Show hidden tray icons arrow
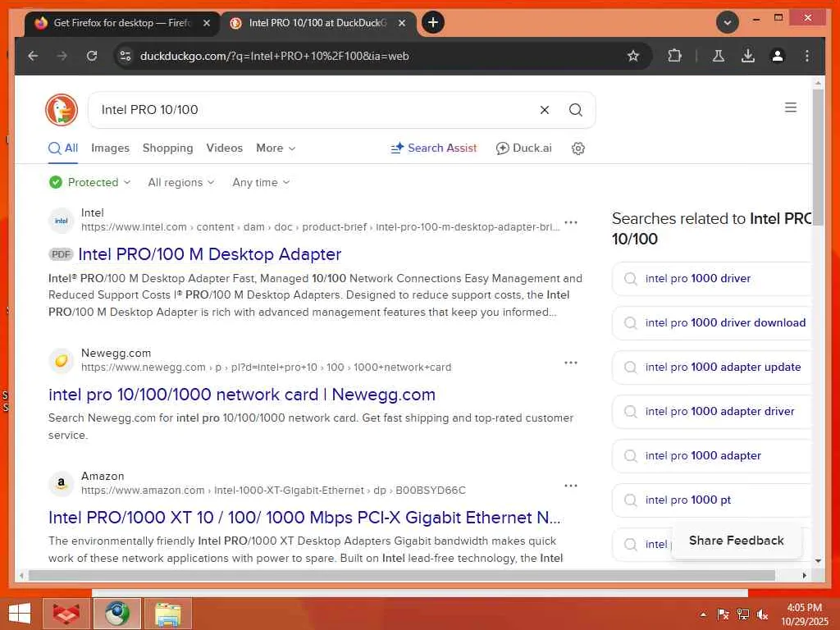This screenshot has width=840, height=630. tap(703, 615)
